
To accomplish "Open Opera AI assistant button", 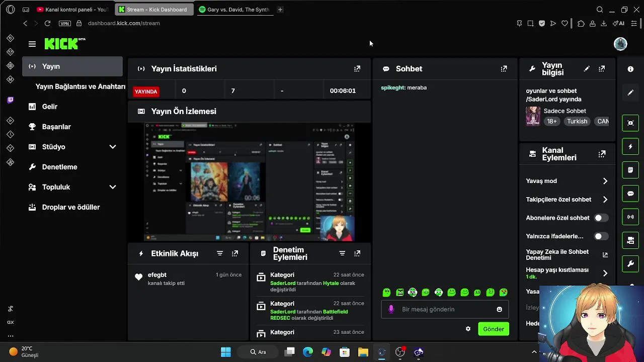I will [618, 23].
